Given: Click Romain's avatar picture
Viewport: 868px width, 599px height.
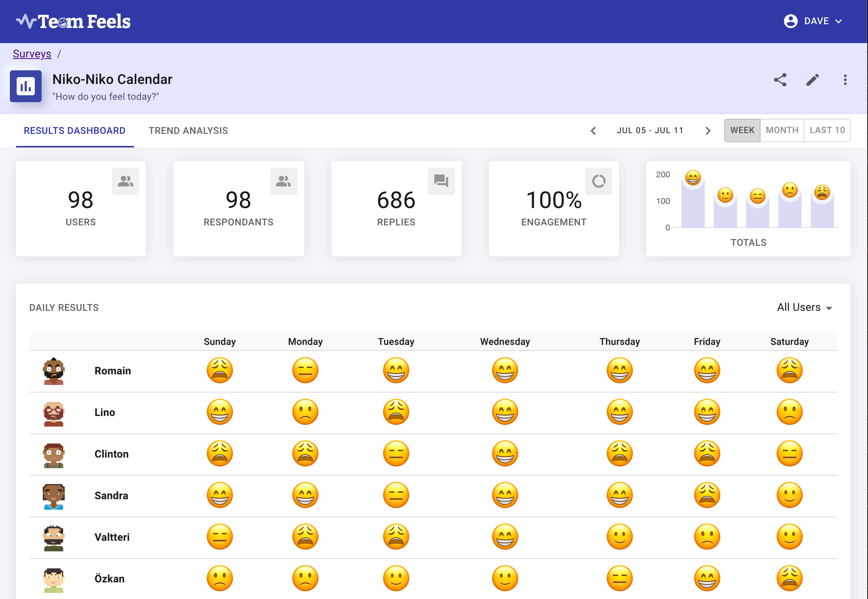Looking at the screenshot, I should pos(54,371).
